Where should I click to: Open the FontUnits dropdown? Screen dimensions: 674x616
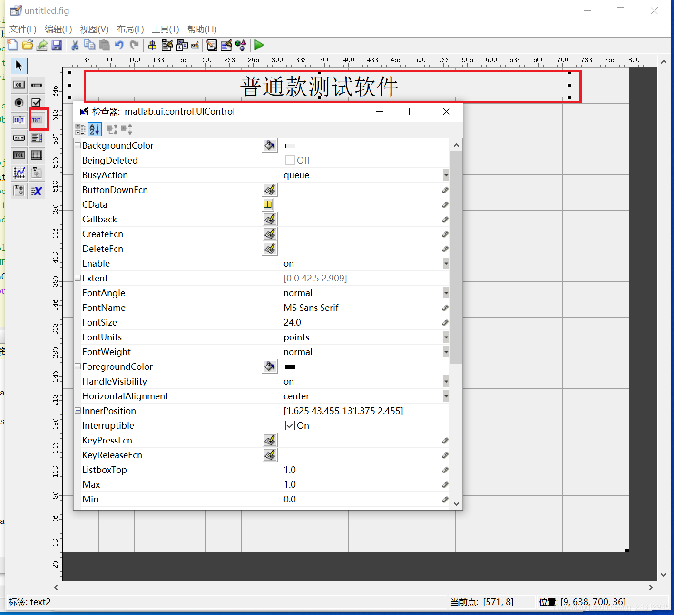[446, 337]
